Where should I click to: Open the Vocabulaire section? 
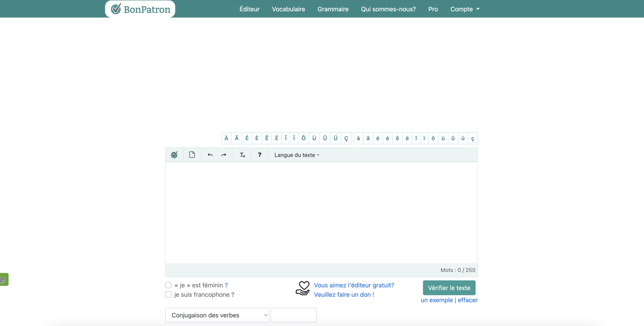point(288,9)
